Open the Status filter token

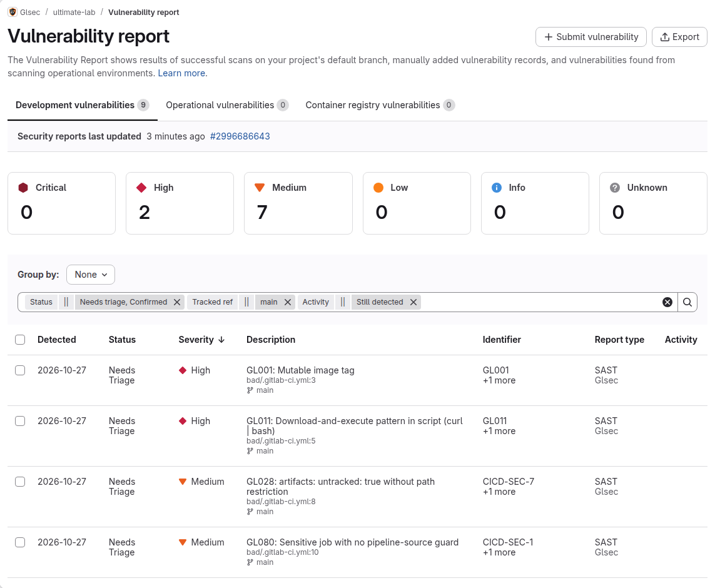(x=41, y=302)
